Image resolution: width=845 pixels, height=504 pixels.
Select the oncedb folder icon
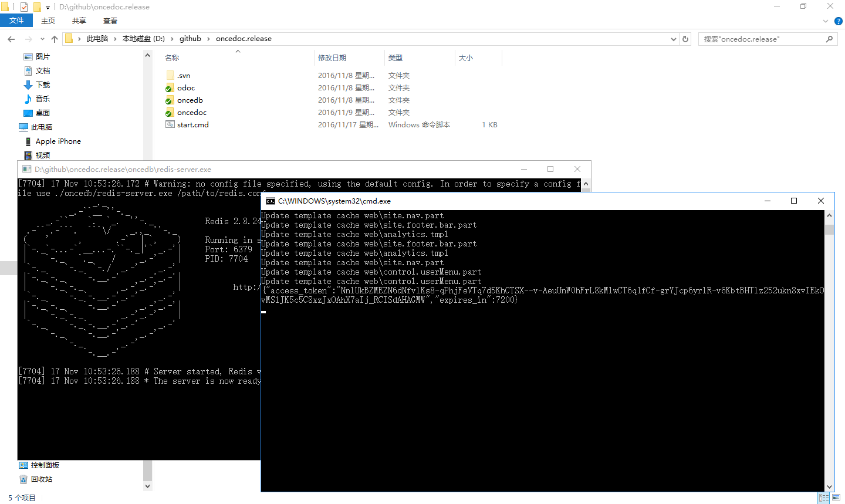(x=170, y=100)
